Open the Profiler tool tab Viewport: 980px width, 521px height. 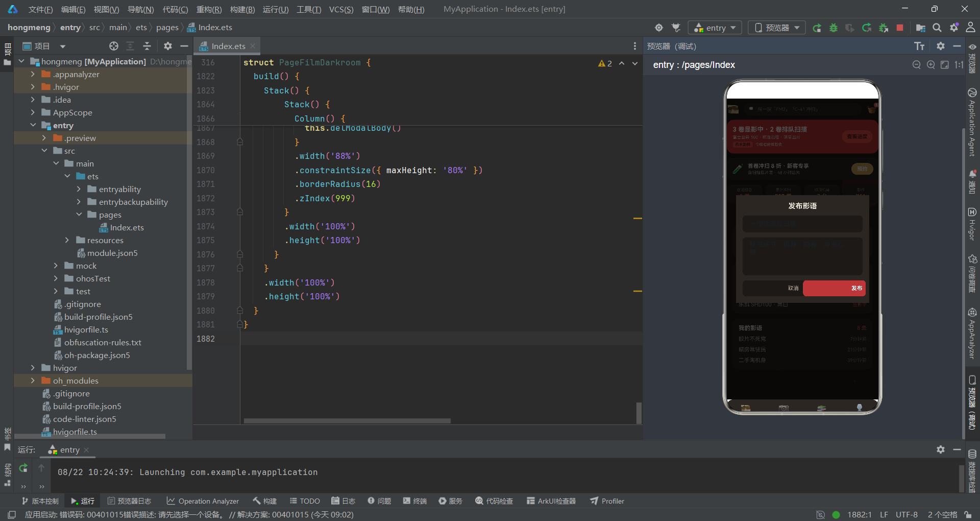coord(607,501)
